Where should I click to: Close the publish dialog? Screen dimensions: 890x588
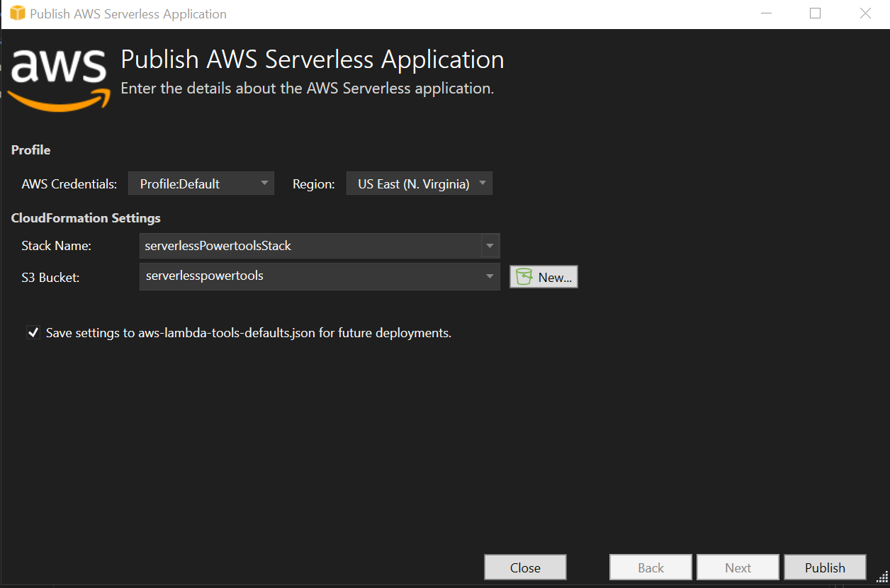(x=525, y=567)
